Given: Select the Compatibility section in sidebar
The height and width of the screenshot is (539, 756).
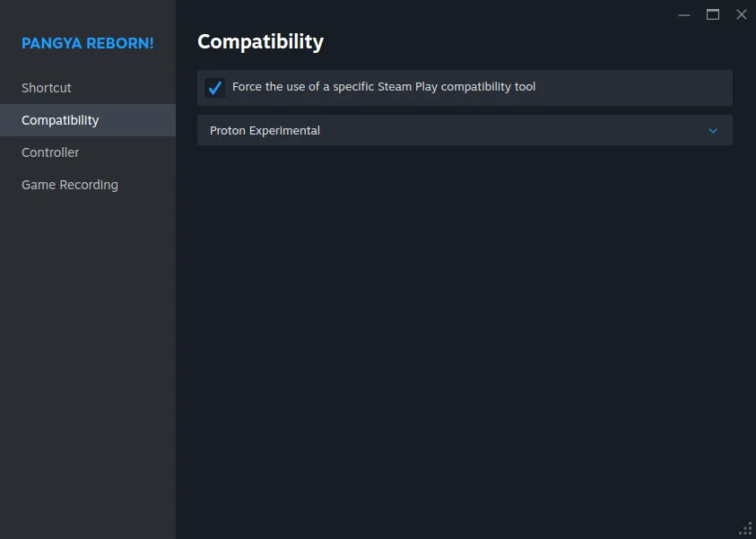Looking at the screenshot, I should [88, 120].
